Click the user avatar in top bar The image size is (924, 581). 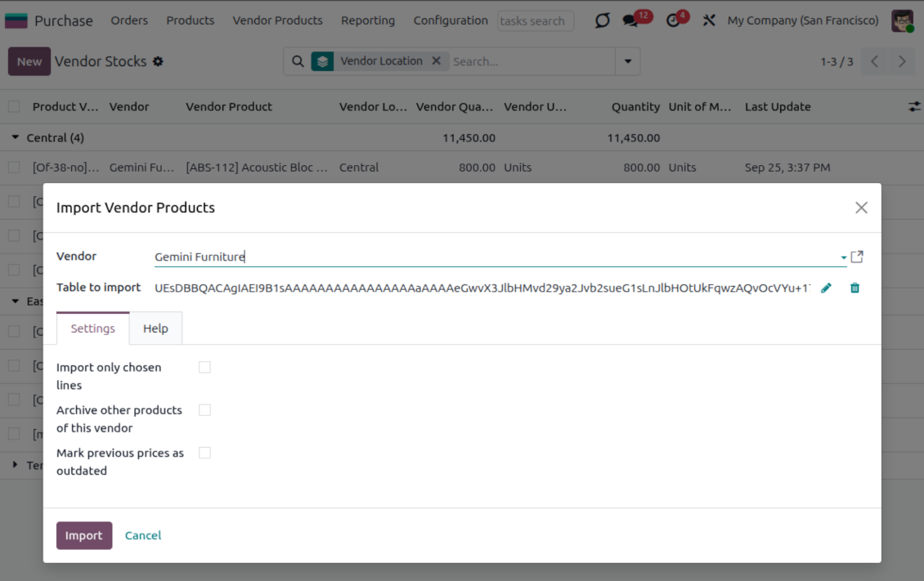pyautogui.click(x=902, y=20)
